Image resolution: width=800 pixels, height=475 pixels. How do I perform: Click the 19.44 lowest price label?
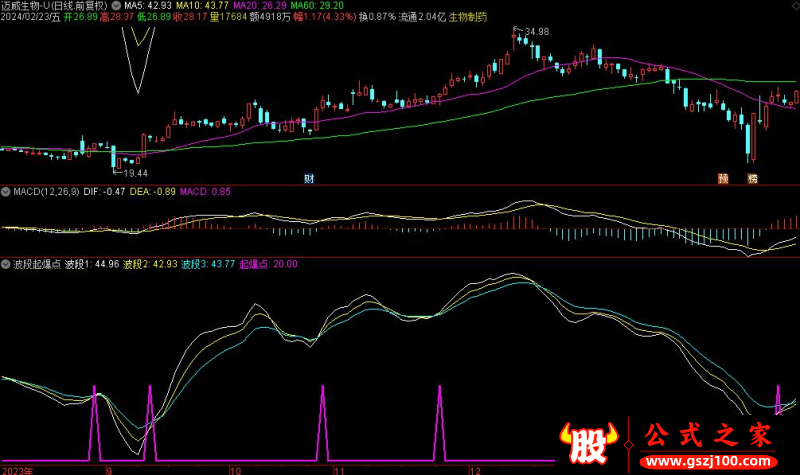pyautogui.click(x=135, y=173)
